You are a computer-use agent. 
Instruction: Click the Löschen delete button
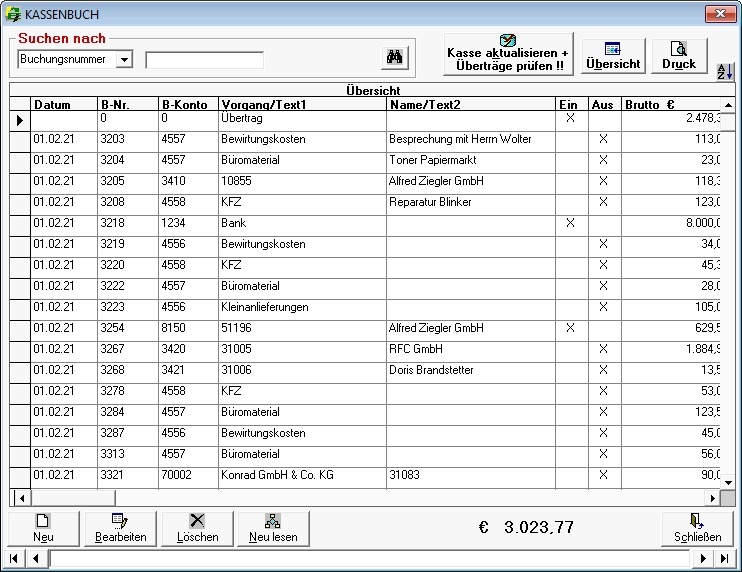click(197, 528)
